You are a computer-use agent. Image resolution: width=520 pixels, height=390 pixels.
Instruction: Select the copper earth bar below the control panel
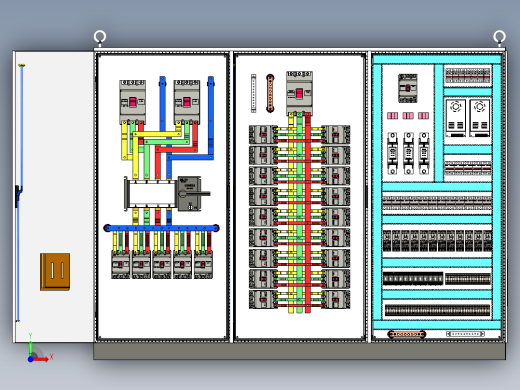(407, 334)
